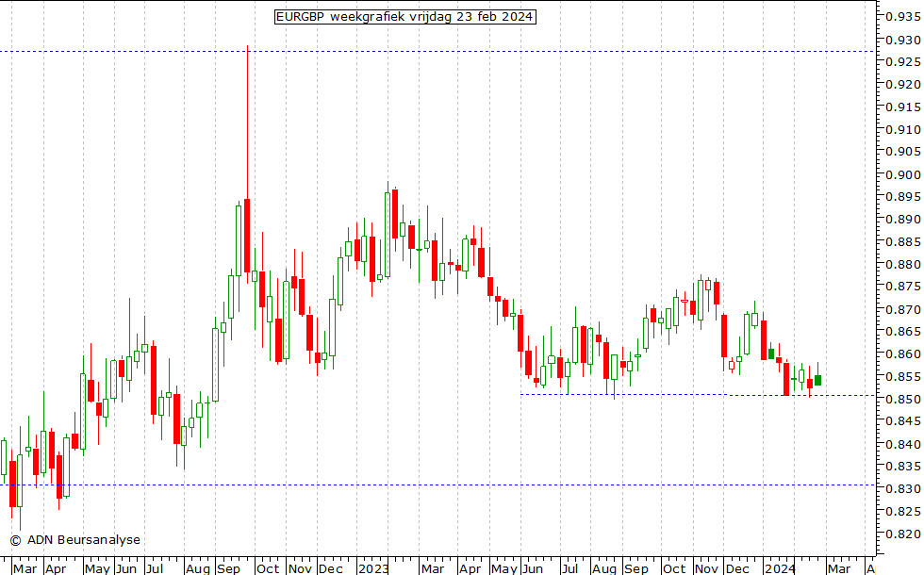Click the 0.865 price axis label
This screenshot has height=575, width=924.
coord(904,332)
